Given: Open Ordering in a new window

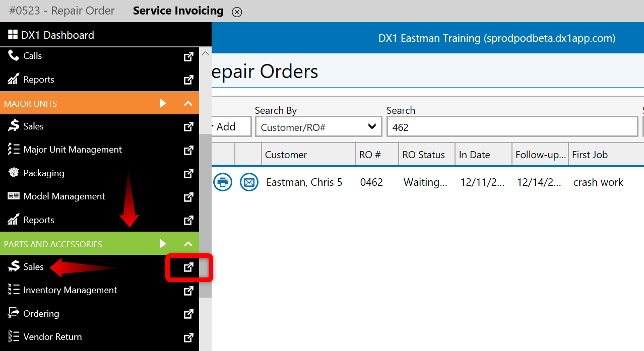Looking at the screenshot, I should point(188,314).
